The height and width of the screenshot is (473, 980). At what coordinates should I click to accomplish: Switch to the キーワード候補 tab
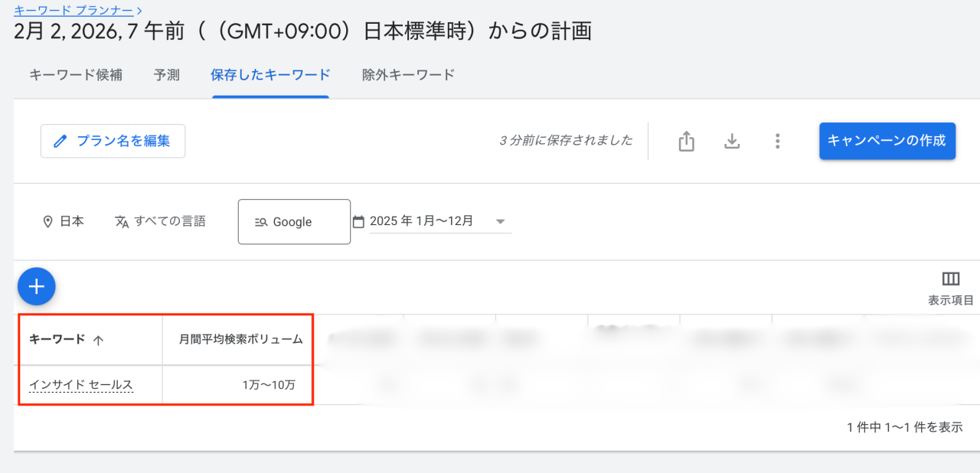tap(76, 75)
